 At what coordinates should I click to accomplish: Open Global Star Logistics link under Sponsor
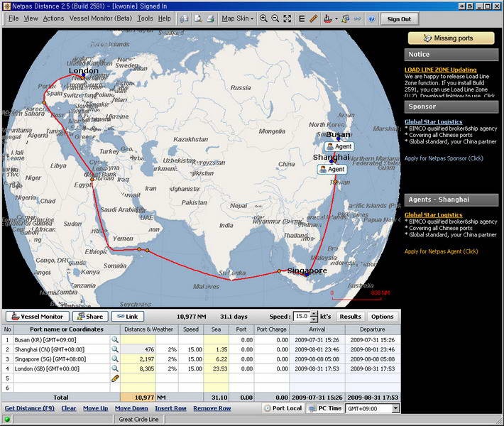pos(433,121)
